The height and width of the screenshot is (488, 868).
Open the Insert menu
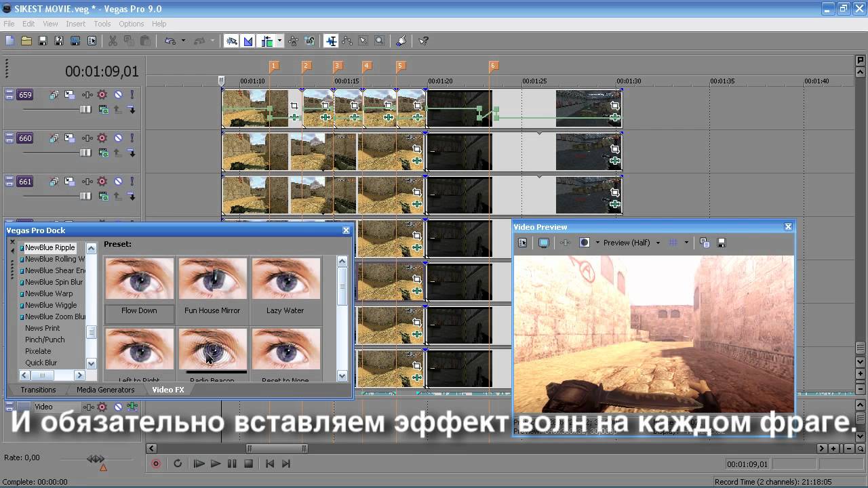tap(75, 24)
